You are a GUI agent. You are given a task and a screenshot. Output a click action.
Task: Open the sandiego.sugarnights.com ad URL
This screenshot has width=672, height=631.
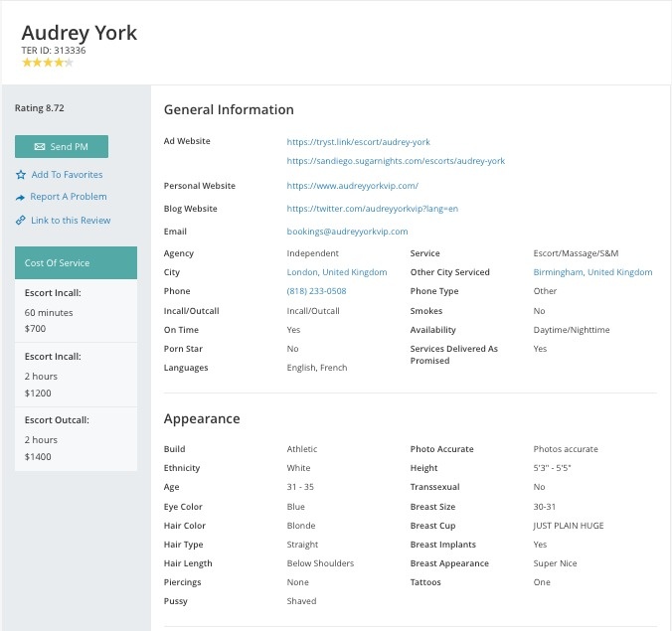pyautogui.click(x=396, y=161)
